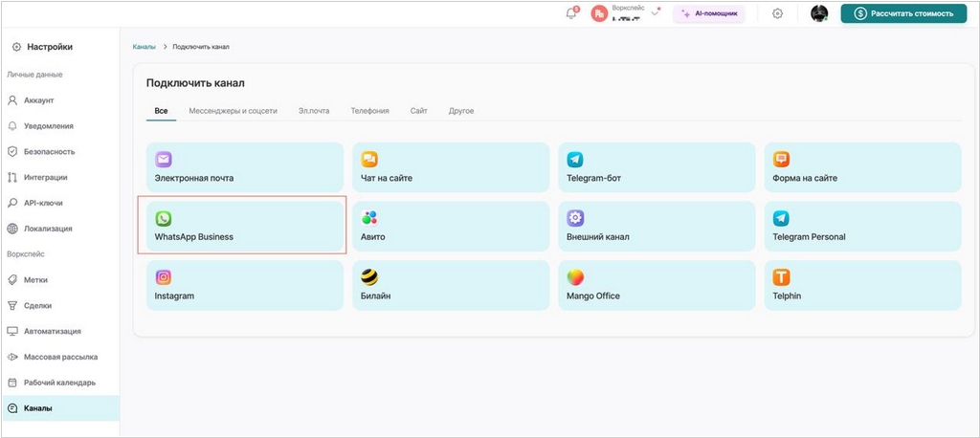
Task: Click the Авито channel icon
Action: 369,219
